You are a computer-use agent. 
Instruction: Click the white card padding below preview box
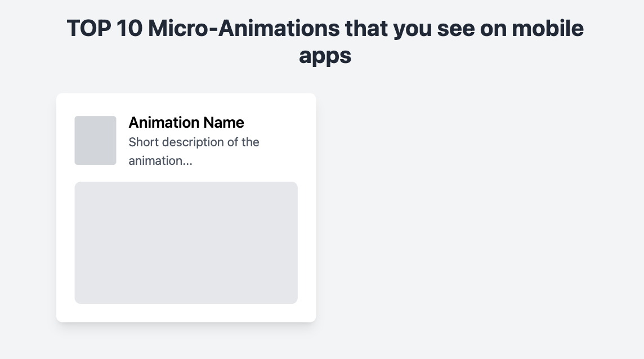tap(186, 313)
